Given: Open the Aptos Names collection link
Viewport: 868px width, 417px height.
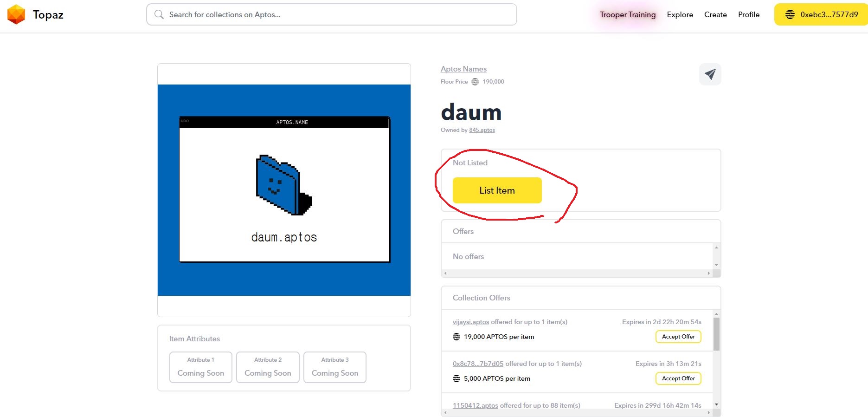Looking at the screenshot, I should pos(463,69).
